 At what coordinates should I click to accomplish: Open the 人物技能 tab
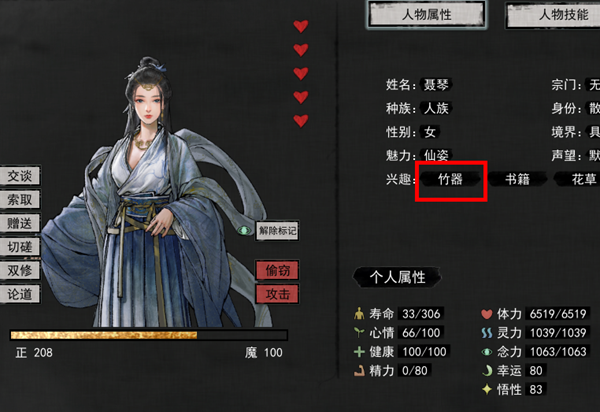(555, 15)
